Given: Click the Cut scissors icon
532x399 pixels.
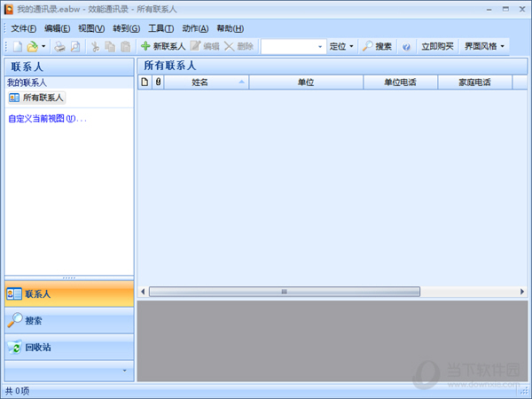Looking at the screenshot, I should (96, 46).
